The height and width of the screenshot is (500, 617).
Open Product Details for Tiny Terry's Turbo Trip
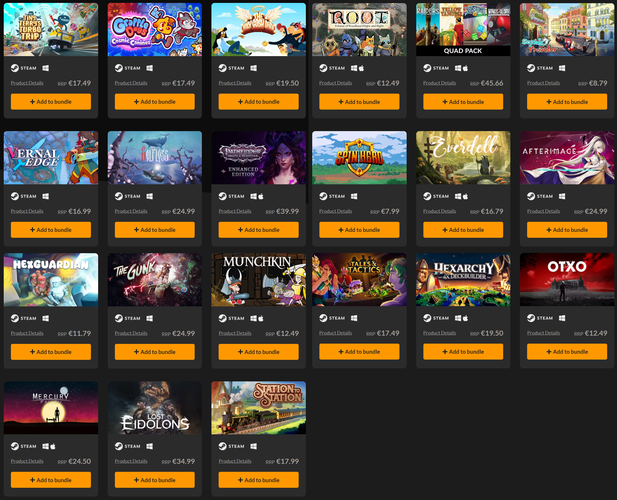27,83
